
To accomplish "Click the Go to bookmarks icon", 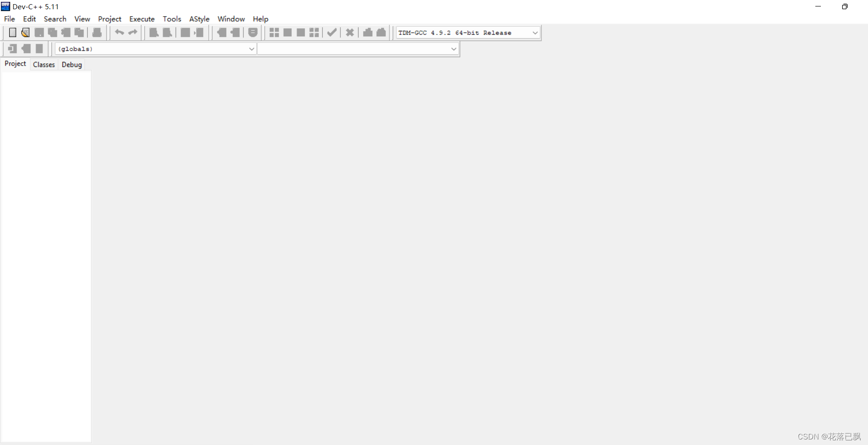I will 39,48.
